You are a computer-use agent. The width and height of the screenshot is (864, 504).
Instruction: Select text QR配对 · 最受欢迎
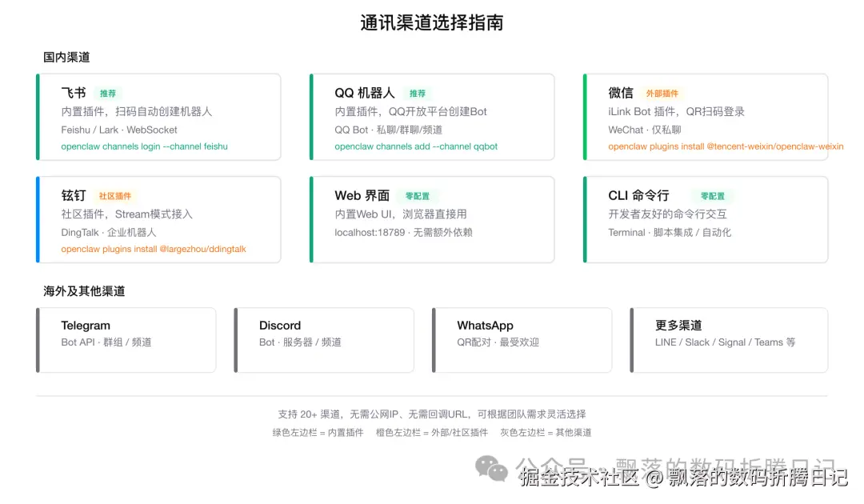498,342
